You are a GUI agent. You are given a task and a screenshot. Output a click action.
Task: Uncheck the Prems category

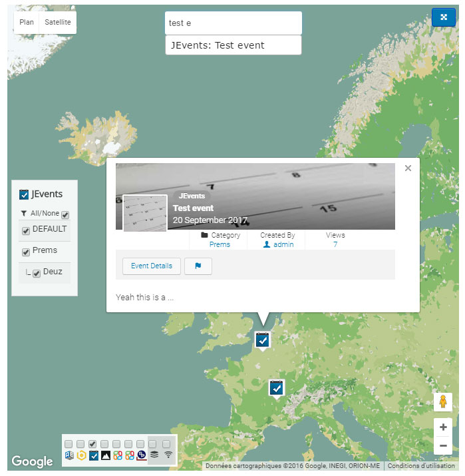click(x=26, y=252)
